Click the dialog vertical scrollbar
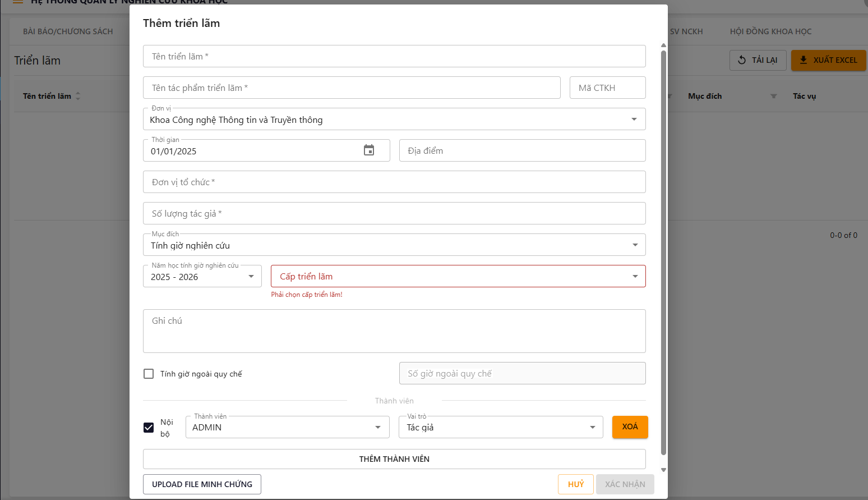The height and width of the screenshot is (500, 868). [x=663, y=253]
